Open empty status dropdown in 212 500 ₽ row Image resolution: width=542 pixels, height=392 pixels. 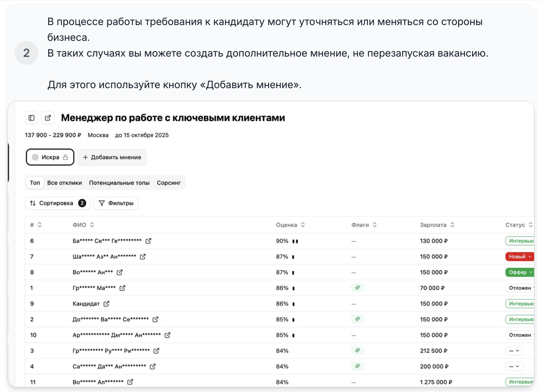coord(514,351)
